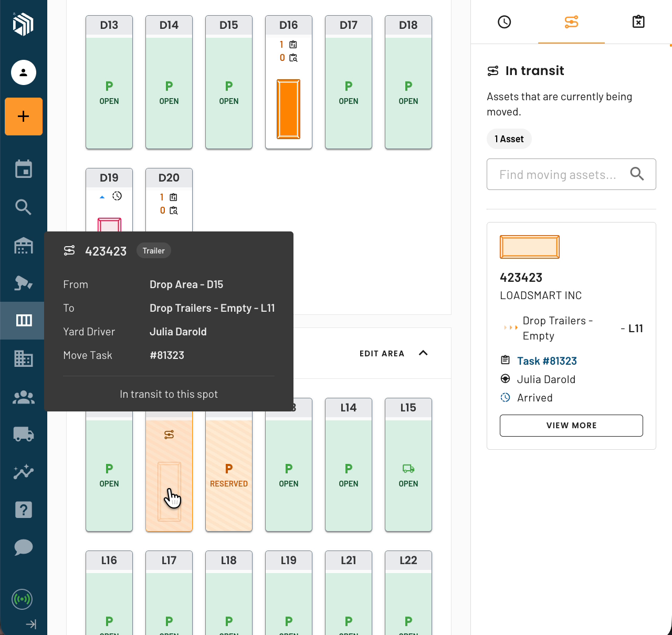The width and height of the screenshot is (672, 635).
Task: Click the magnifier icon in Find moving assets
Action: tap(637, 174)
